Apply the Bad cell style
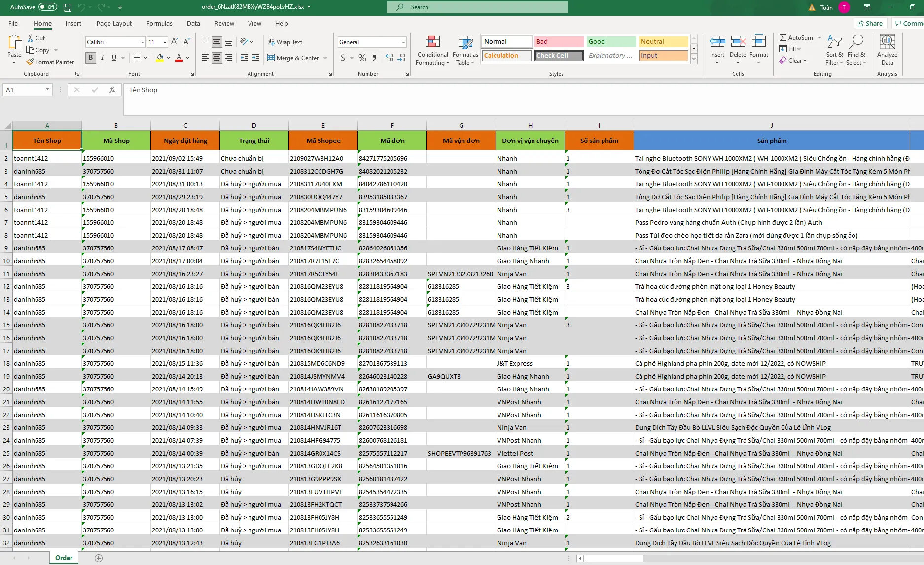924x565 pixels. tap(559, 42)
